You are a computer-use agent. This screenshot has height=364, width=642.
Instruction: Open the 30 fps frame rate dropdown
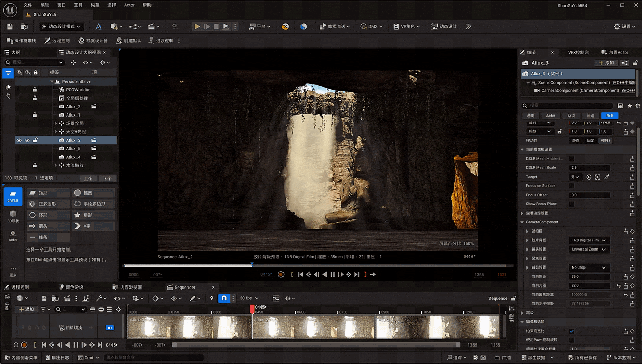coord(249,298)
